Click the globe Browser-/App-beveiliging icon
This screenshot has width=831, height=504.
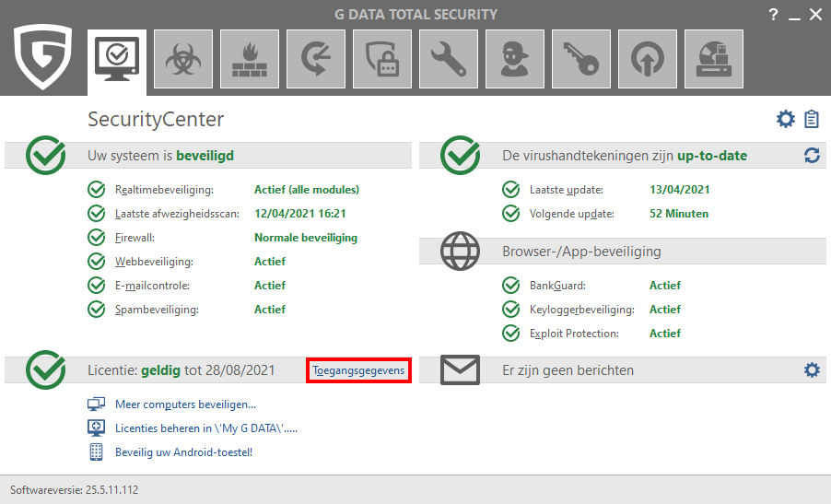point(460,251)
